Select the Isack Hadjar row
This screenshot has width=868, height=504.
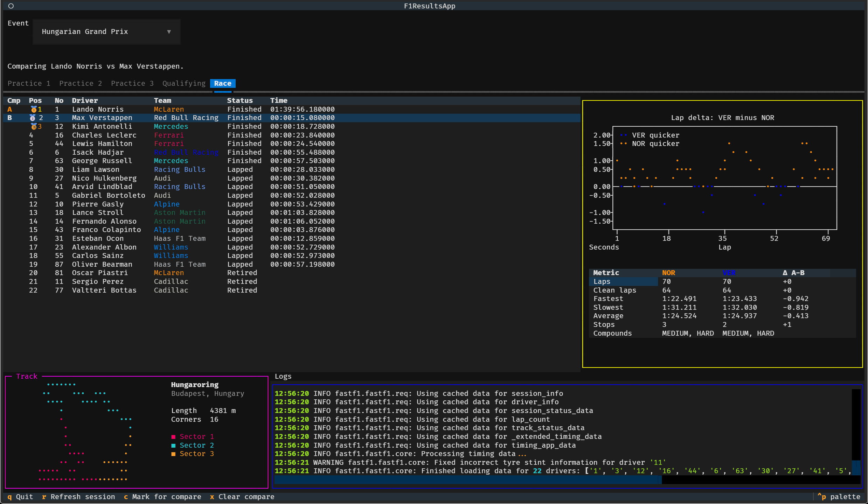(292, 152)
